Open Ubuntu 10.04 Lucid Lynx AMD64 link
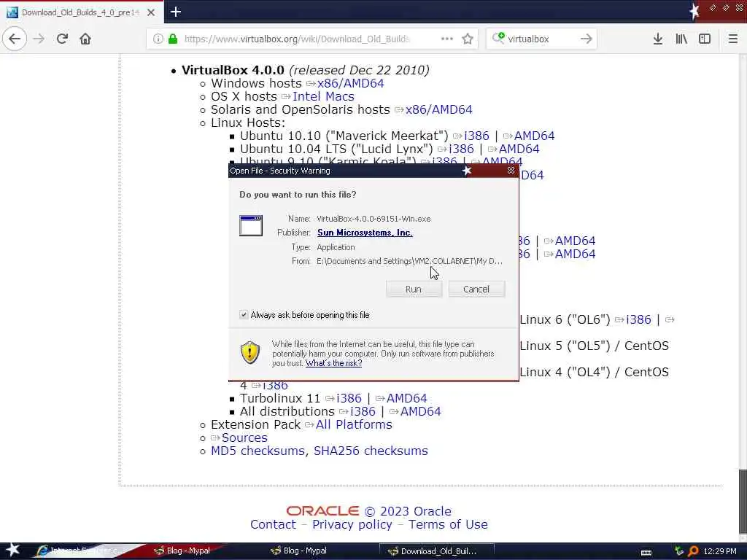 point(519,149)
